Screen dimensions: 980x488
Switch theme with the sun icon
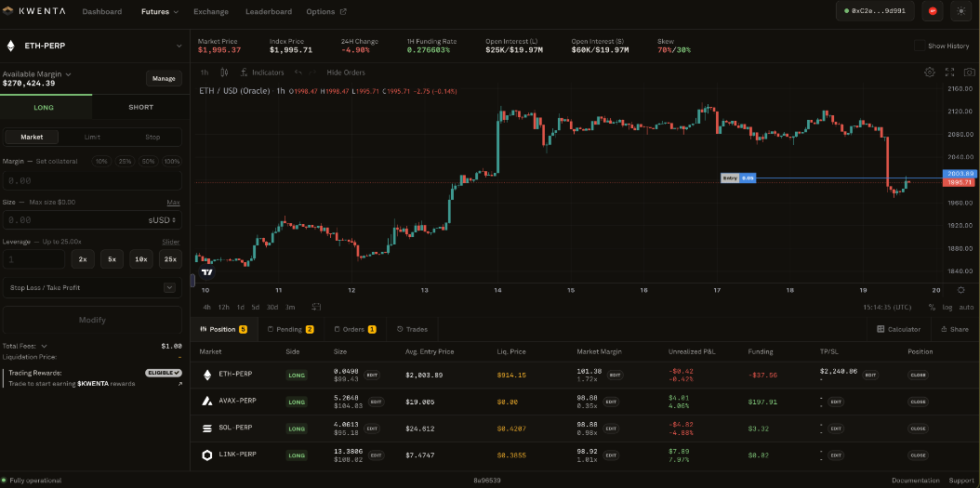click(960, 11)
